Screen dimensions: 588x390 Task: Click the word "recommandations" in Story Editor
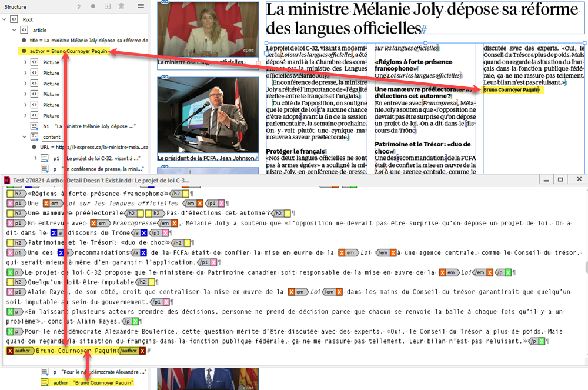point(102,252)
